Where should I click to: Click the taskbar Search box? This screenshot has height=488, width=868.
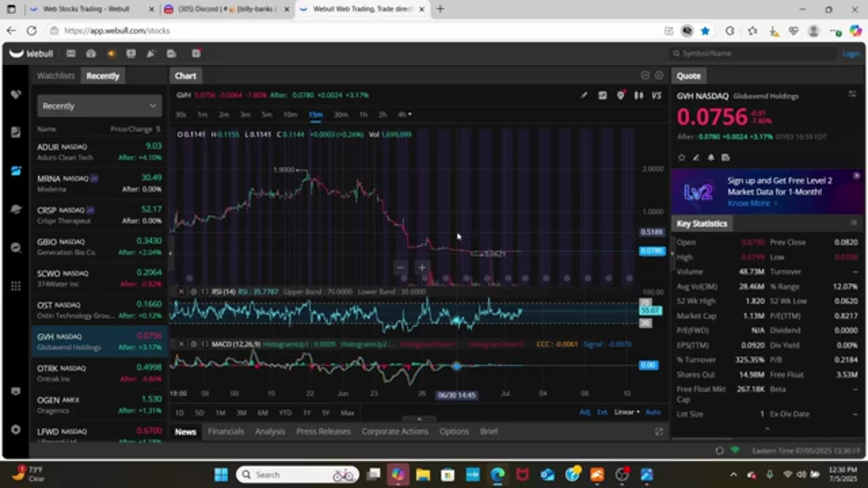click(x=298, y=474)
